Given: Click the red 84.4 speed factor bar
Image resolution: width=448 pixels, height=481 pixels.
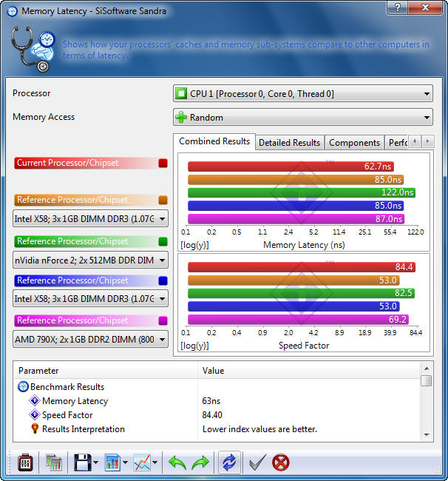Looking at the screenshot, I should pyautogui.click(x=301, y=267).
